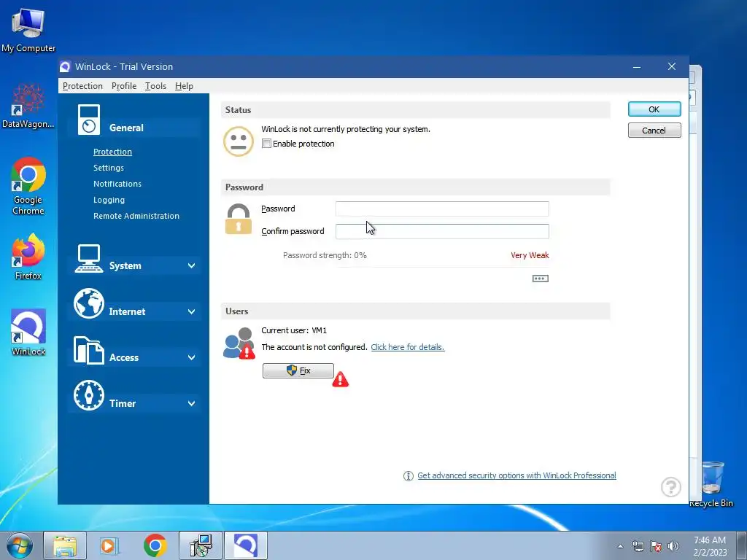
Task: Open Chrome from the taskbar
Action: click(x=155, y=545)
